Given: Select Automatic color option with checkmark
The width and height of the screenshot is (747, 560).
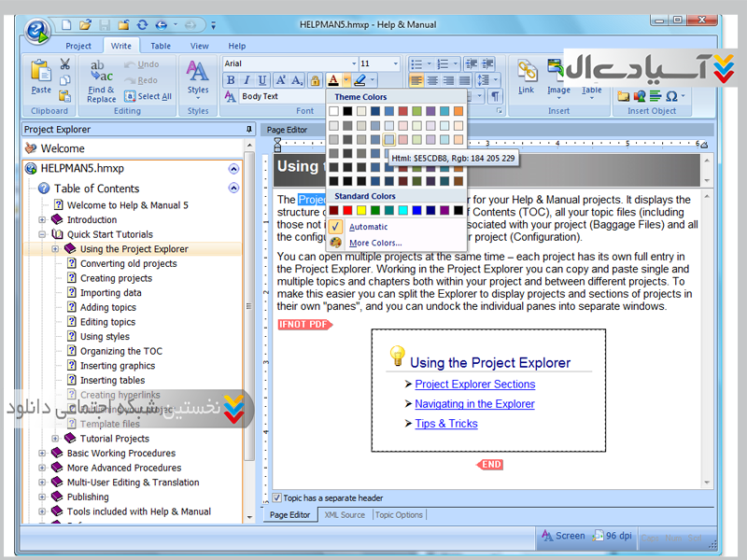Looking at the screenshot, I should (x=368, y=227).
